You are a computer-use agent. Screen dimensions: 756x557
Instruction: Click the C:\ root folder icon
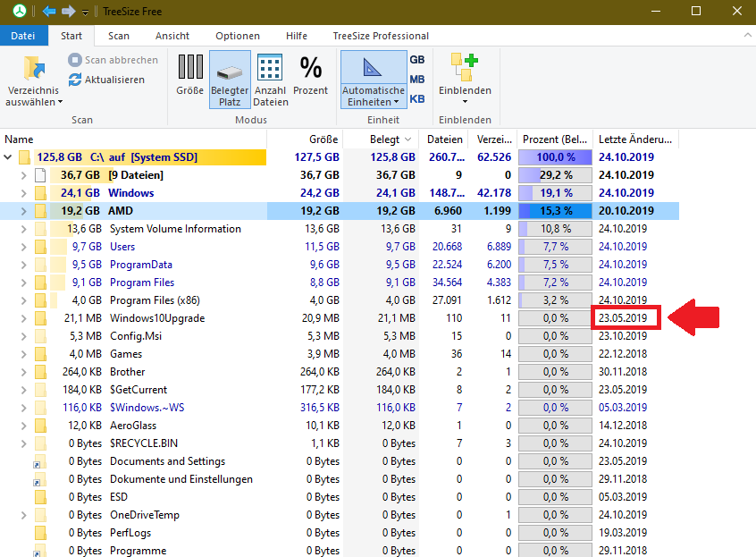(x=24, y=157)
